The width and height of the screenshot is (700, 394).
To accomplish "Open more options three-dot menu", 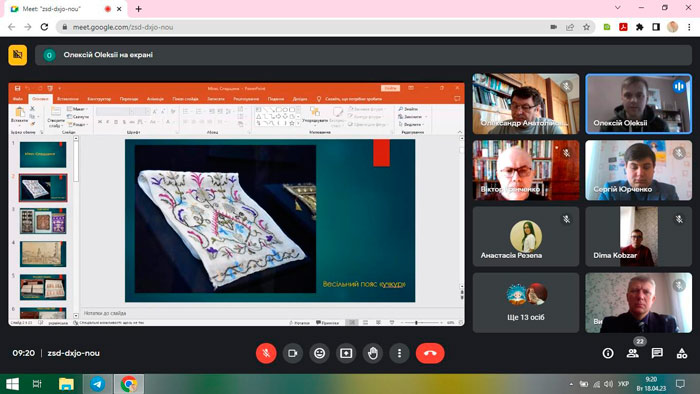I will [x=399, y=353].
